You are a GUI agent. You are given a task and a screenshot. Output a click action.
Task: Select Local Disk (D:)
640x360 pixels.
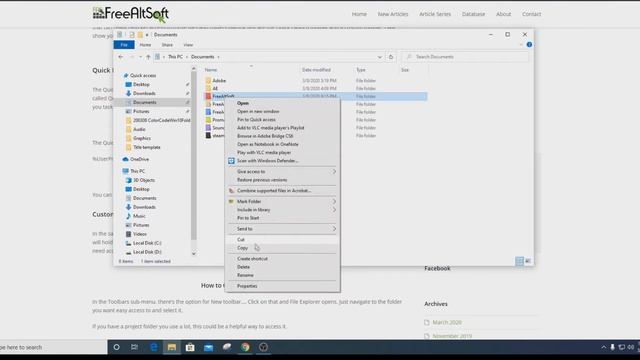147,252
